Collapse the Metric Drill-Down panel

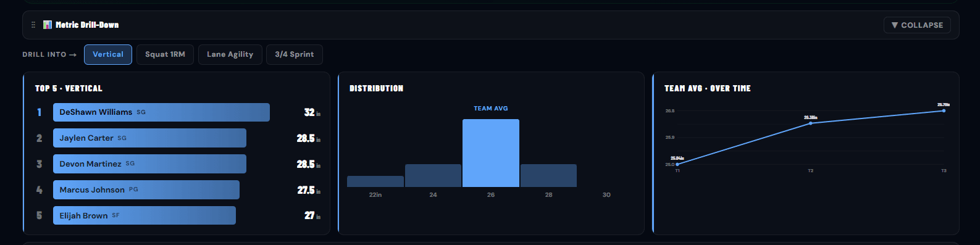pyautogui.click(x=917, y=25)
